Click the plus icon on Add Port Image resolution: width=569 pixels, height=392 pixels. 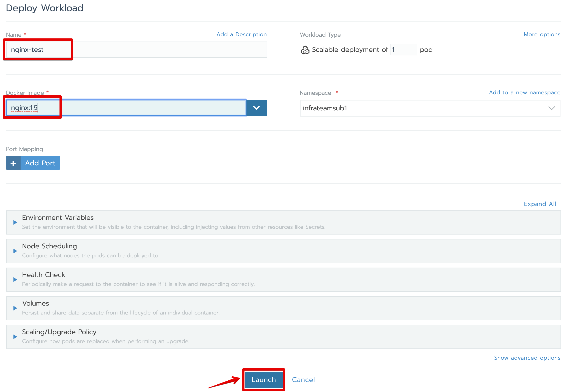click(x=13, y=163)
